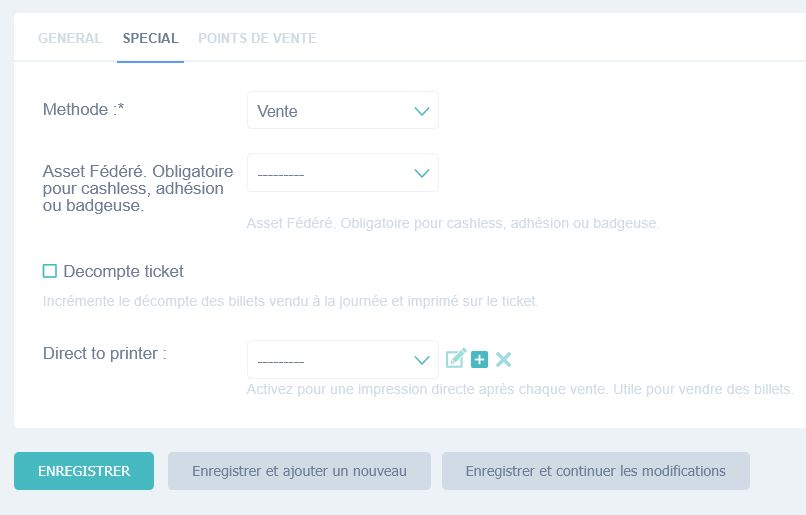The height and width of the screenshot is (515, 806).
Task: Click "Enregistrer et ajouter un nouveau"
Action: [x=299, y=471]
